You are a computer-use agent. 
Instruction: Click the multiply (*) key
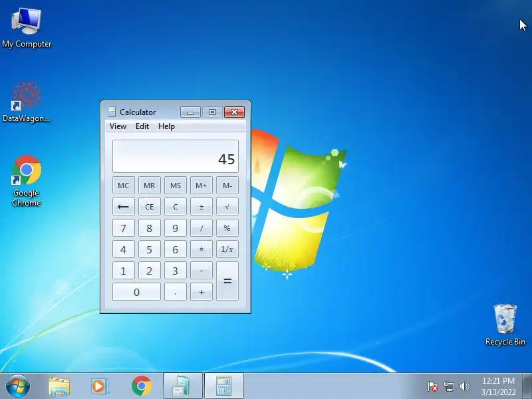201,249
